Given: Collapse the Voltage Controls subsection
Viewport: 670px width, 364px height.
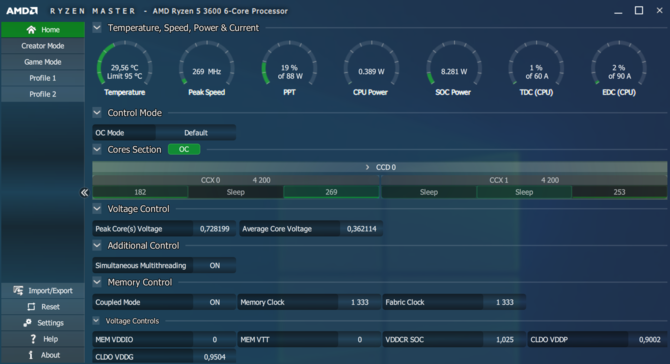Looking at the screenshot, I should tap(96, 321).
